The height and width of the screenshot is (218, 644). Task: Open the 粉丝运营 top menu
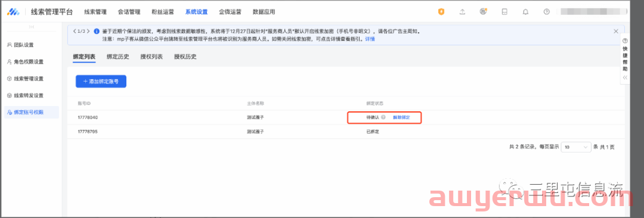click(163, 12)
